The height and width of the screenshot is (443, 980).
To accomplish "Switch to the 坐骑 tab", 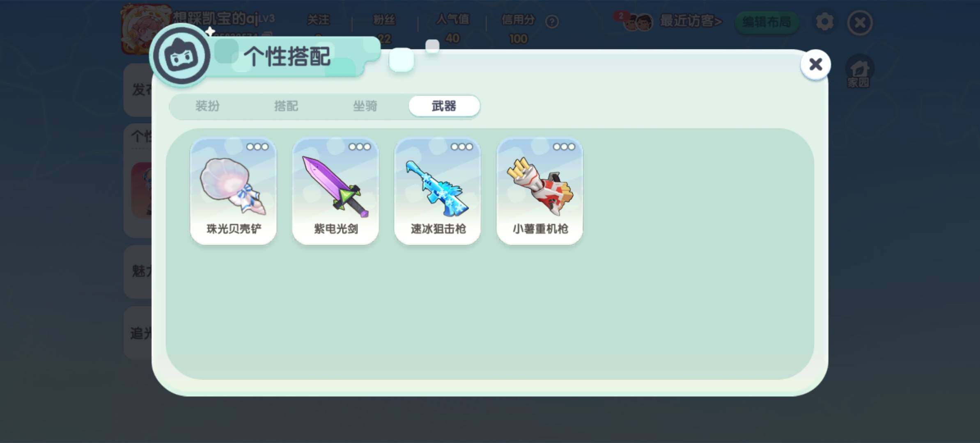I will [365, 106].
